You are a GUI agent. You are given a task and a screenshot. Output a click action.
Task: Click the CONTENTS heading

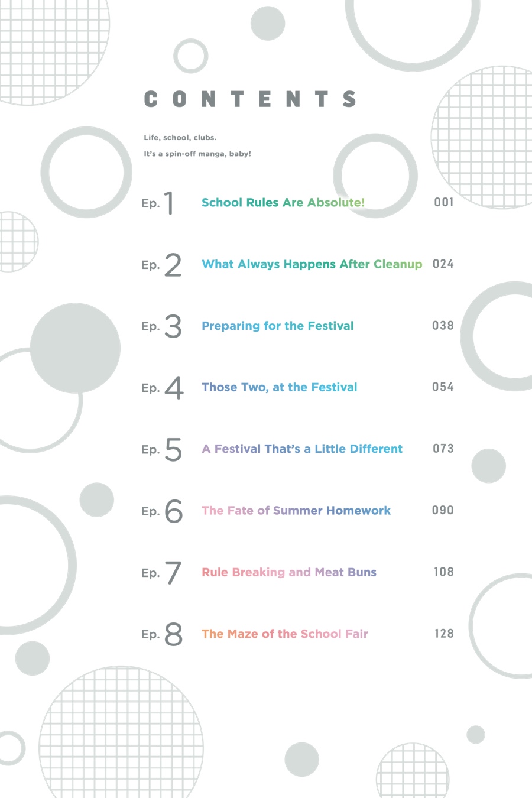click(x=250, y=99)
